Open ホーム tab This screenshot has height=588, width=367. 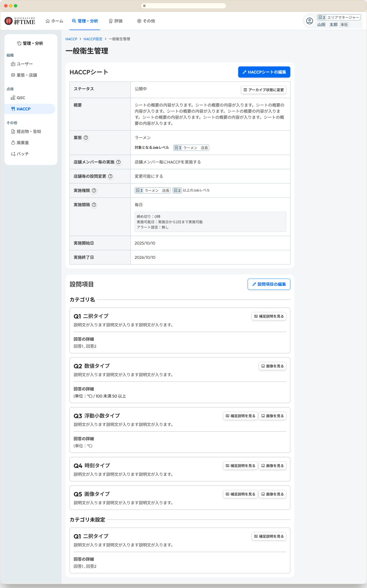tap(54, 21)
